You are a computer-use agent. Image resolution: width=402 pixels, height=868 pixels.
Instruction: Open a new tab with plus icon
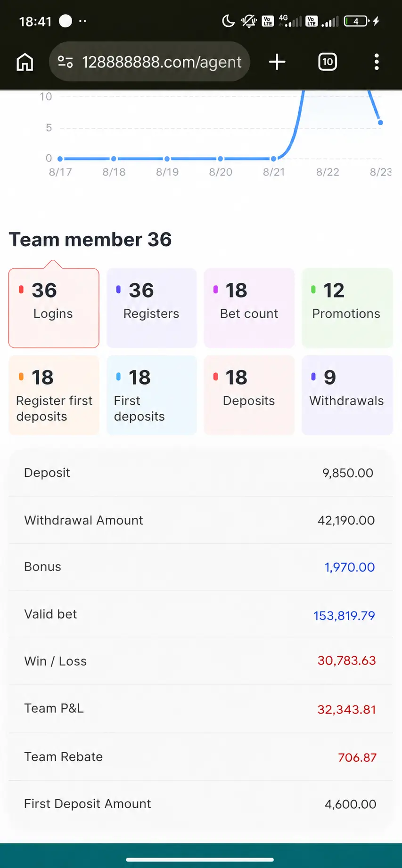[277, 62]
